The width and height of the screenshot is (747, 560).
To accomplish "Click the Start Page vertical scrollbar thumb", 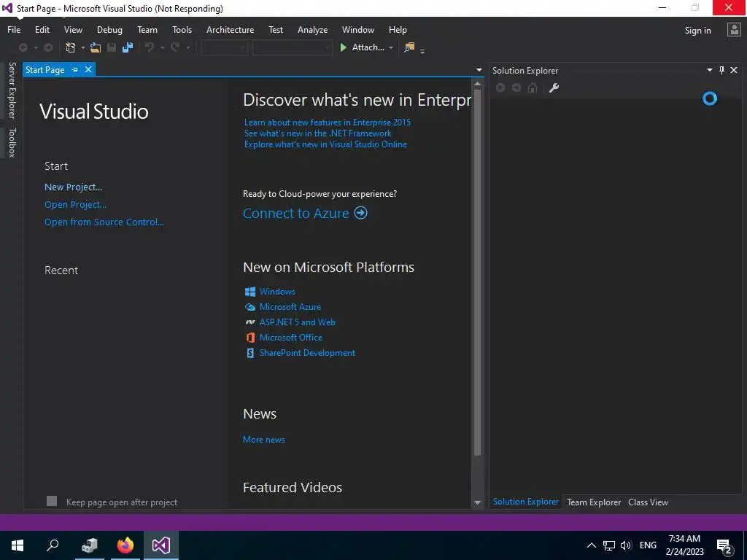I will (x=477, y=273).
